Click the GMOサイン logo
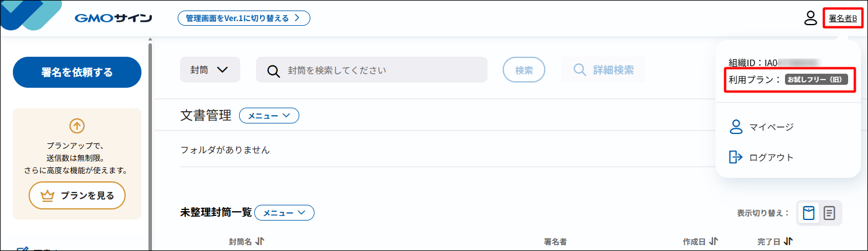 click(x=113, y=18)
